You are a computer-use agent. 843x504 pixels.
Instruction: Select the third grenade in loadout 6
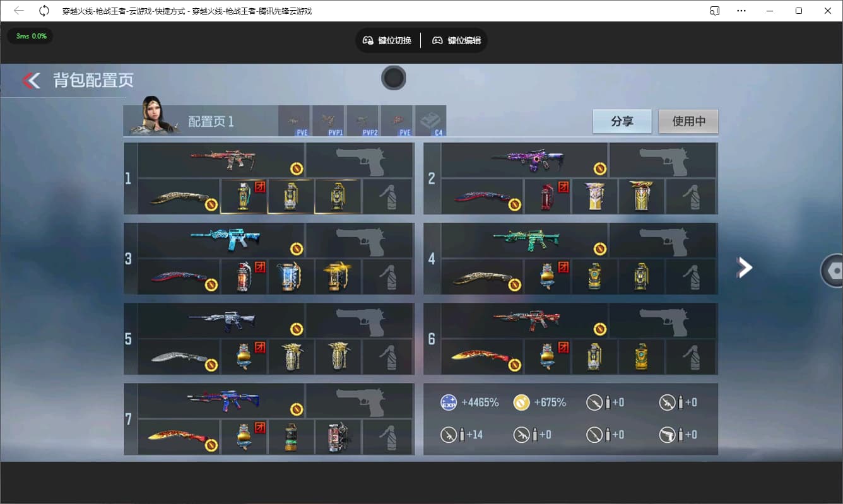click(642, 357)
